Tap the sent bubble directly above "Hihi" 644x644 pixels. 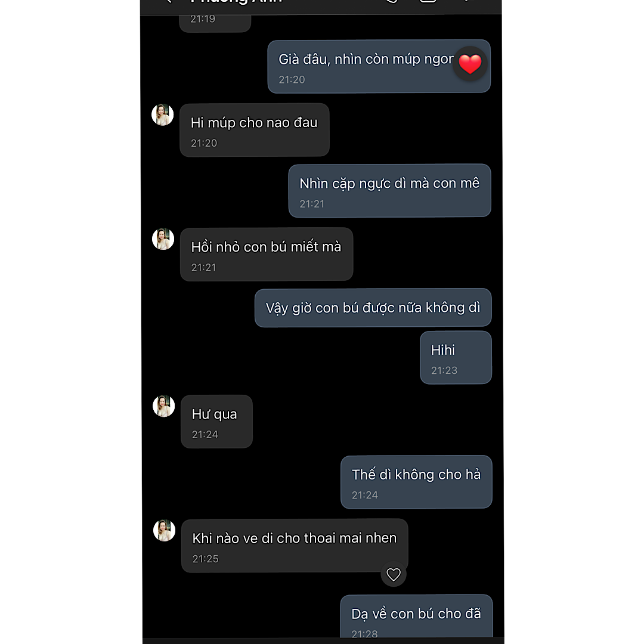(x=373, y=308)
